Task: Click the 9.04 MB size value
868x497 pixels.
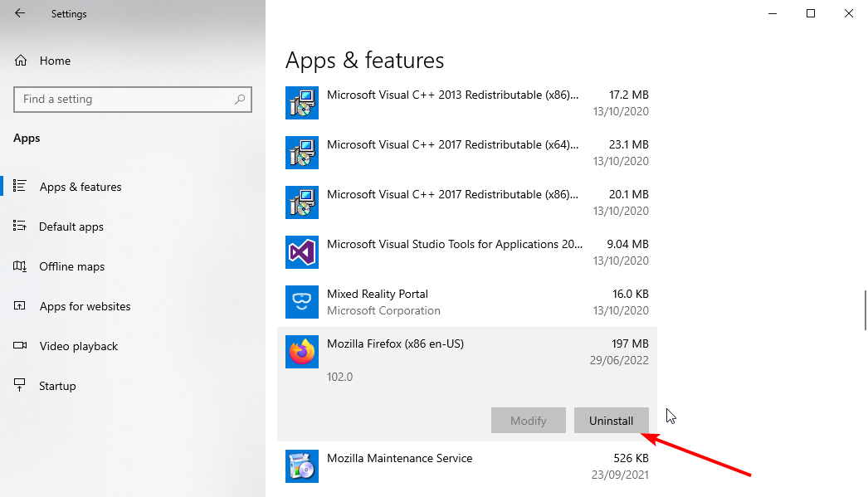Action: (x=627, y=244)
